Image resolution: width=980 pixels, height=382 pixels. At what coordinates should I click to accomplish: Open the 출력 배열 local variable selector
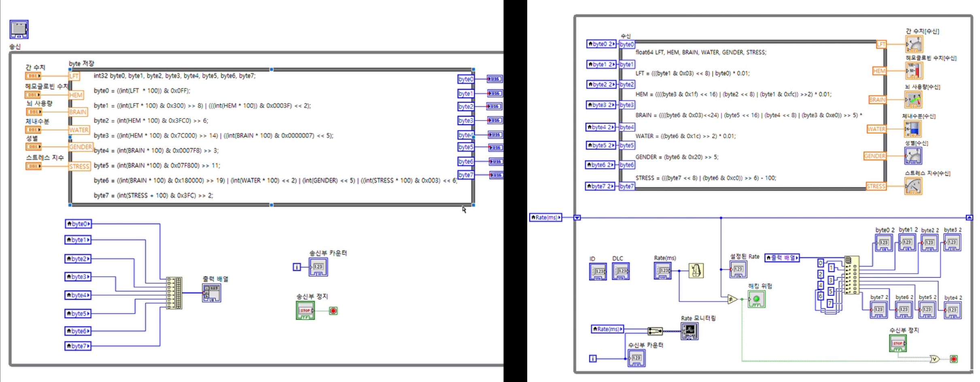(782, 258)
